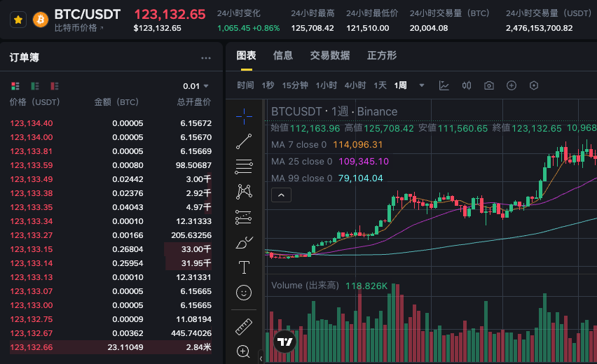Select the trend line drawing tool
This screenshot has height=364, width=597.
coord(244,141)
